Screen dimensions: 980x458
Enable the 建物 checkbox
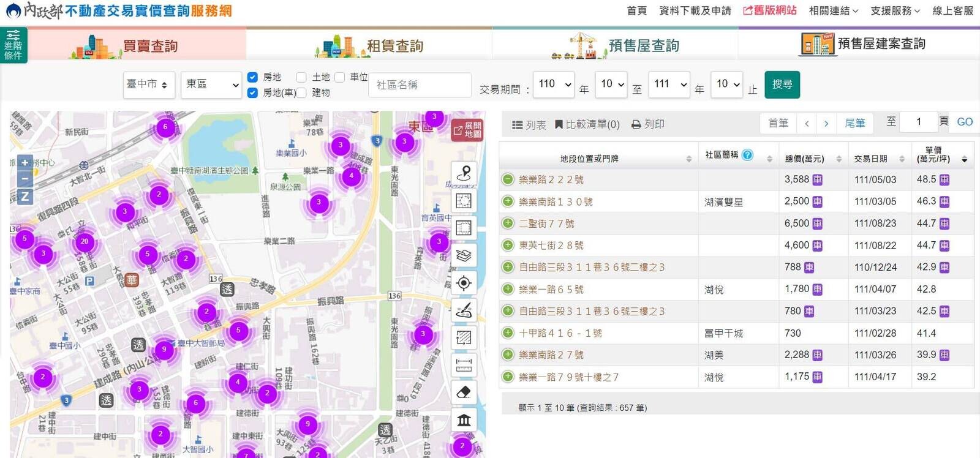coord(301,92)
